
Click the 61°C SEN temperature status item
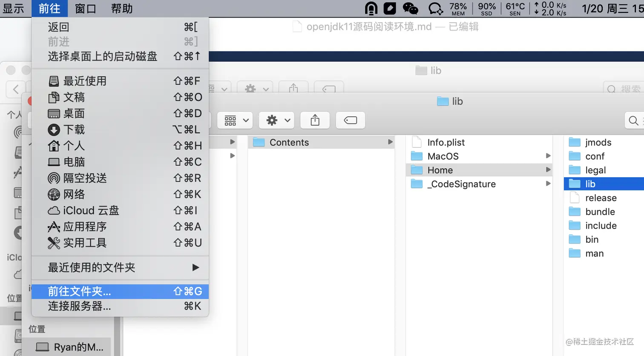click(515, 9)
